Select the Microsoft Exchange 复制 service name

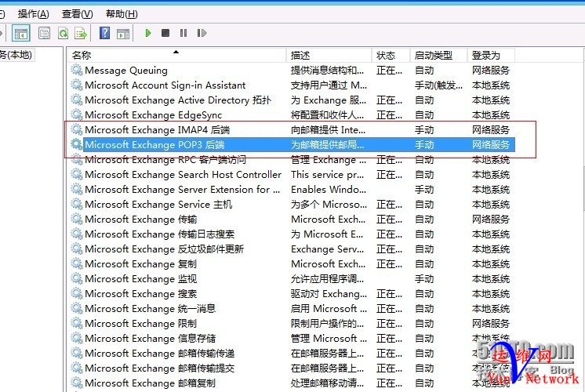pos(141,264)
